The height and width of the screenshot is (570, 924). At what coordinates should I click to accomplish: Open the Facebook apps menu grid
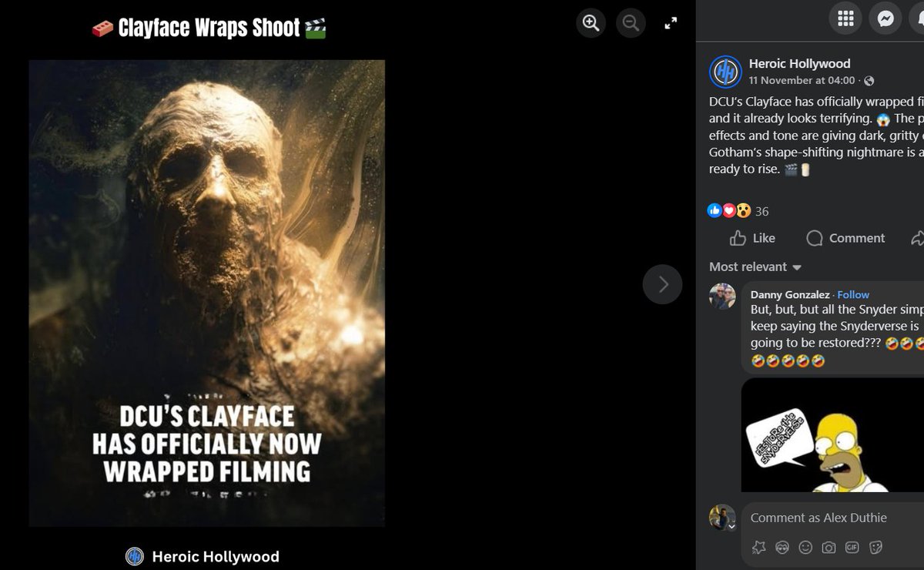[845, 18]
